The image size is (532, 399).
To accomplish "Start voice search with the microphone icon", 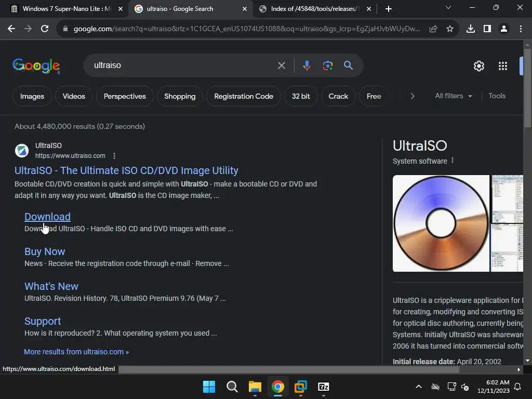I will pyautogui.click(x=307, y=65).
